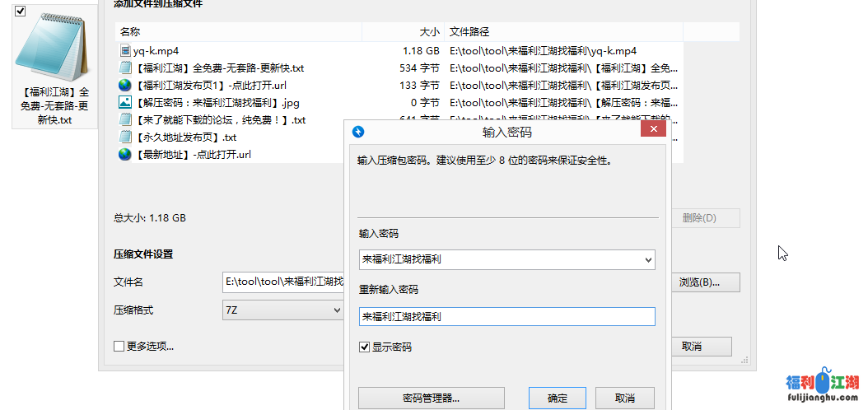Click the 永久地址发布页 txt file icon

[125, 137]
